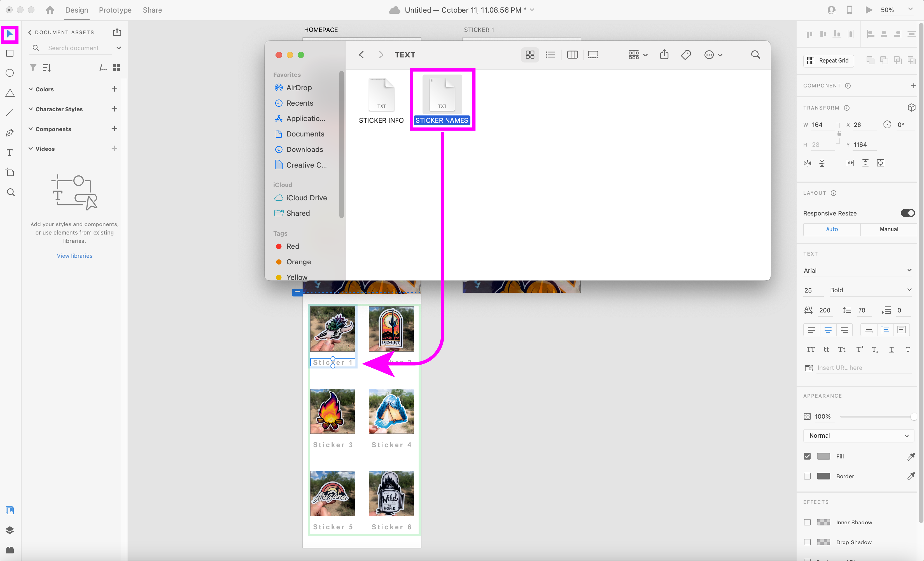Select the Pen tool
Screen dimensions: 924x561
click(x=10, y=133)
